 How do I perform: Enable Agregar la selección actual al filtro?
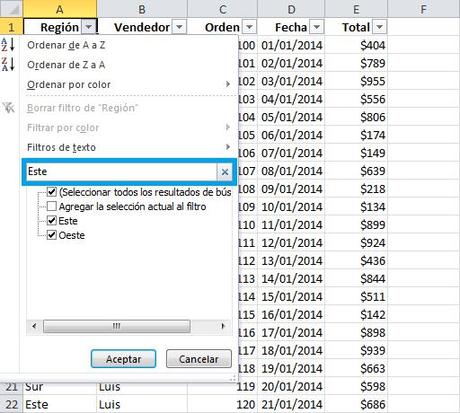(x=52, y=206)
